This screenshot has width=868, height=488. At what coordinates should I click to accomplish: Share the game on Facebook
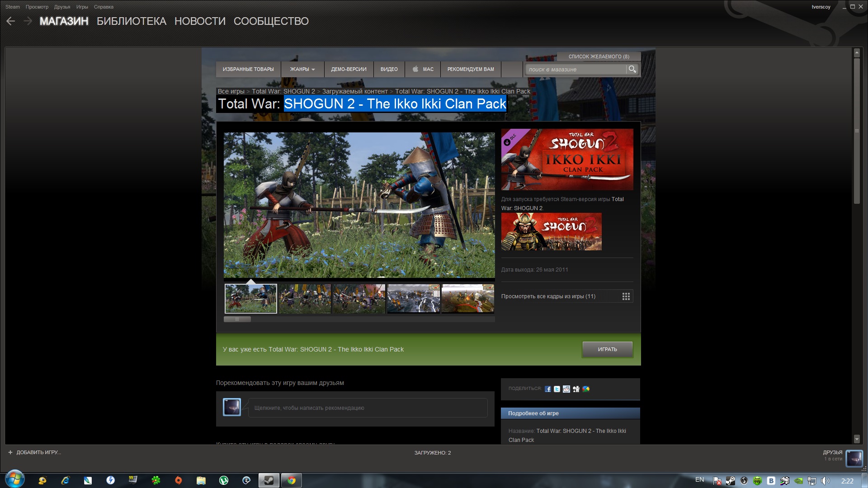pyautogui.click(x=548, y=389)
